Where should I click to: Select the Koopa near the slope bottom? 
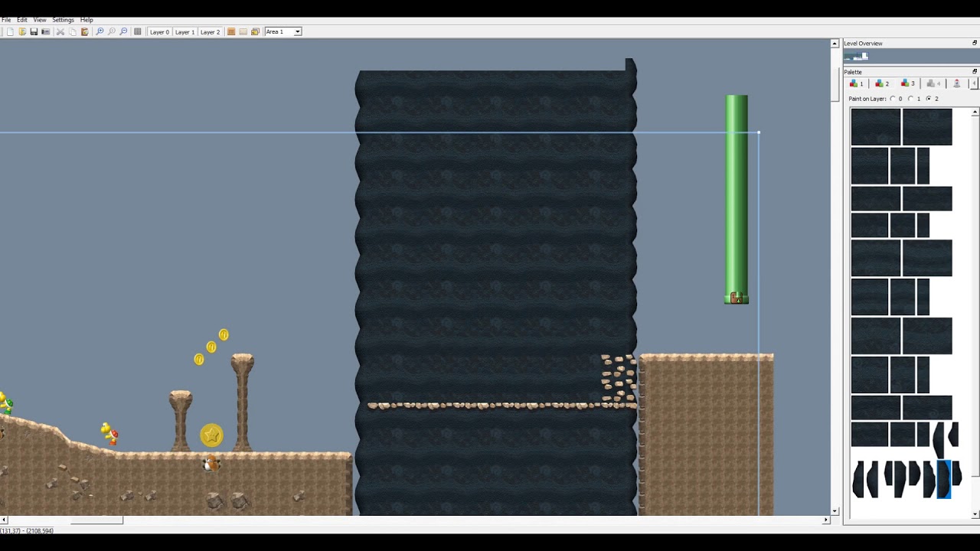[109, 433]
